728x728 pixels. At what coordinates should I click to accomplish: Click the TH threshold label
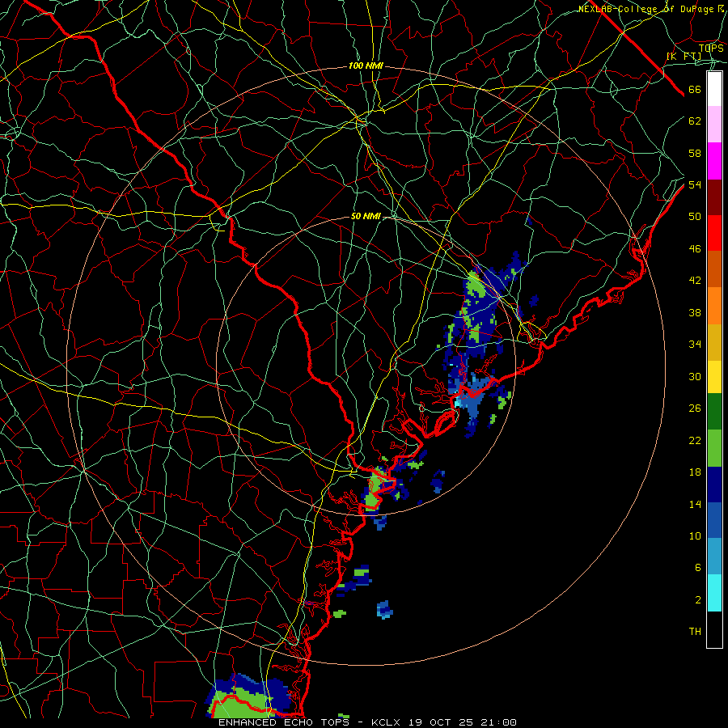coord(695,632)
